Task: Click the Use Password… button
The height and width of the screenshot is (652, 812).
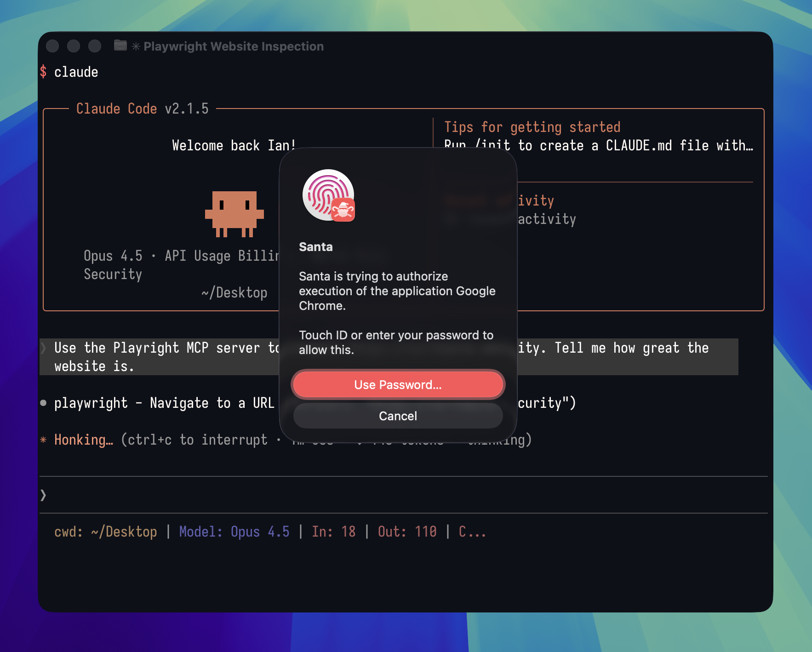Action: click(x=398, y=384)
